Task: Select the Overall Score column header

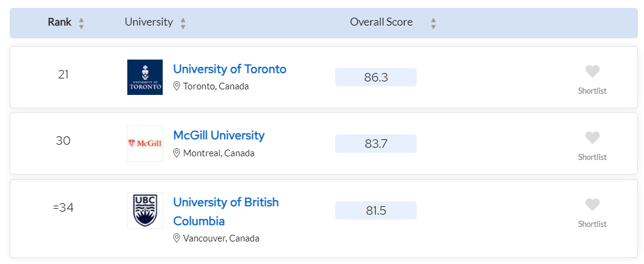Action: point(381,22)
